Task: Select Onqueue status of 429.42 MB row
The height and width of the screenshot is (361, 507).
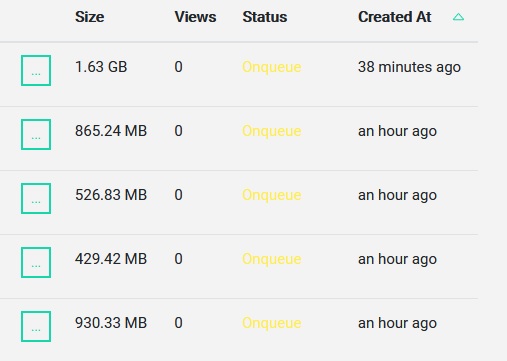Action: (x=272, y=259)
